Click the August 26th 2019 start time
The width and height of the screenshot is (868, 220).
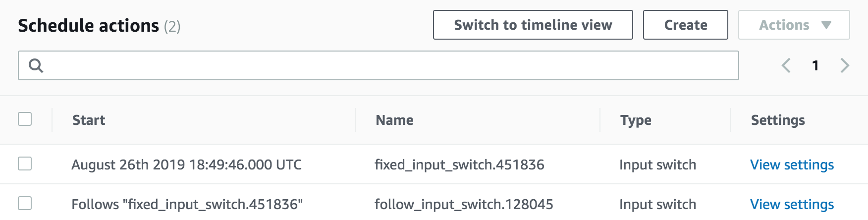coord(186,165)
